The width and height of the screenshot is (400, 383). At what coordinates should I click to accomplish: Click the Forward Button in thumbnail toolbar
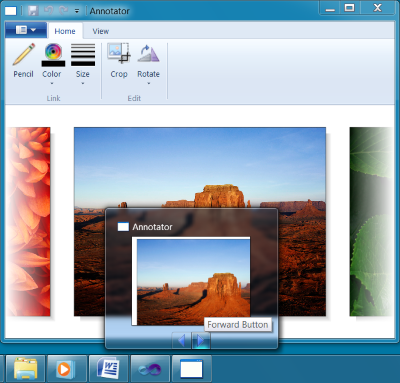tap(201, 341)
